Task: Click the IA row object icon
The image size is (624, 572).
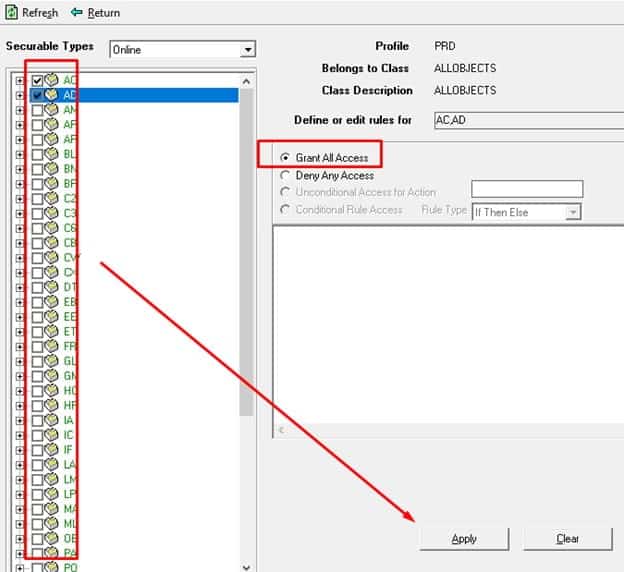Action: tap(51, 420)
